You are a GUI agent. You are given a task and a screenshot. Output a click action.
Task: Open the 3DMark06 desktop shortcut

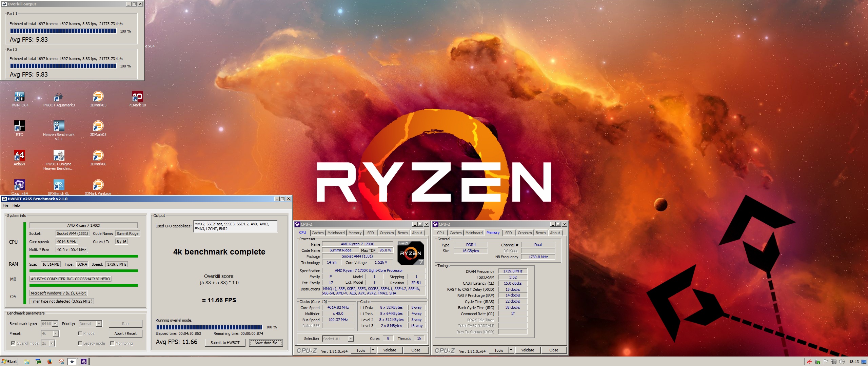[x=98, y=158]
